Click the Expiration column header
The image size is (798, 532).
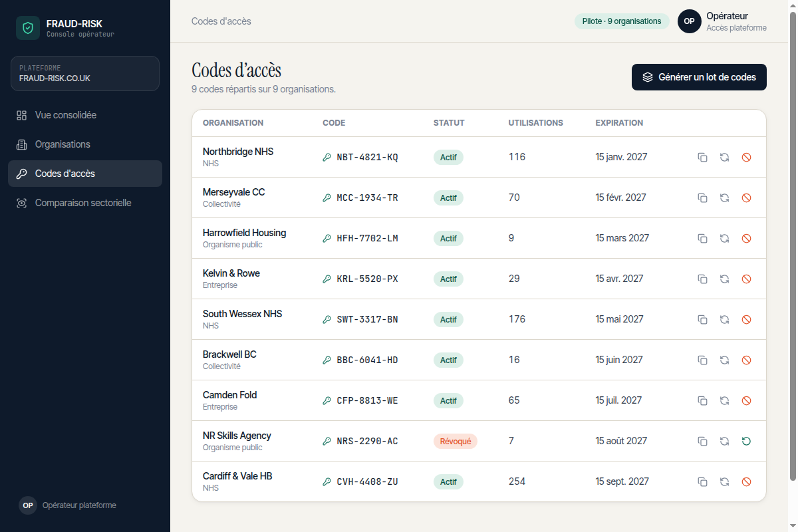619,123
